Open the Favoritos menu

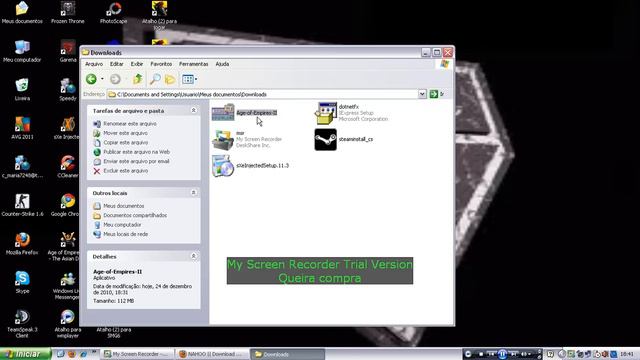tap(161, 64)
